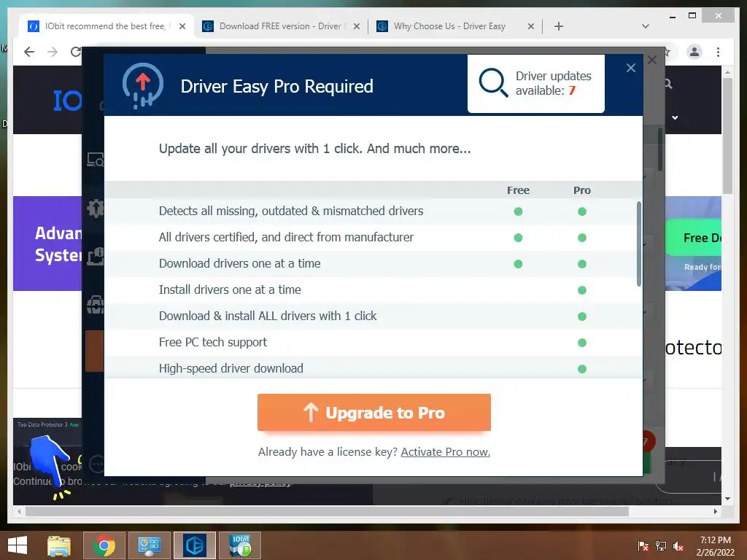Close the Why Choose Us tab
Image resolution: width=747 pixels, height=560 pixels.
click(x=531, y=27)
